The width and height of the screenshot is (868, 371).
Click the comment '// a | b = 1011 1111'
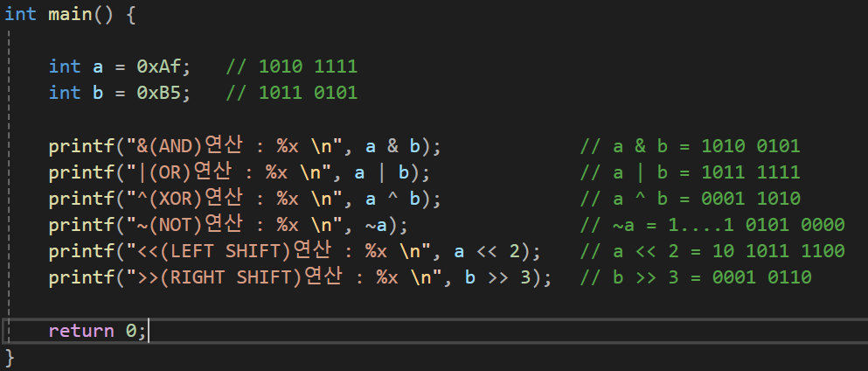pos(691,172)
